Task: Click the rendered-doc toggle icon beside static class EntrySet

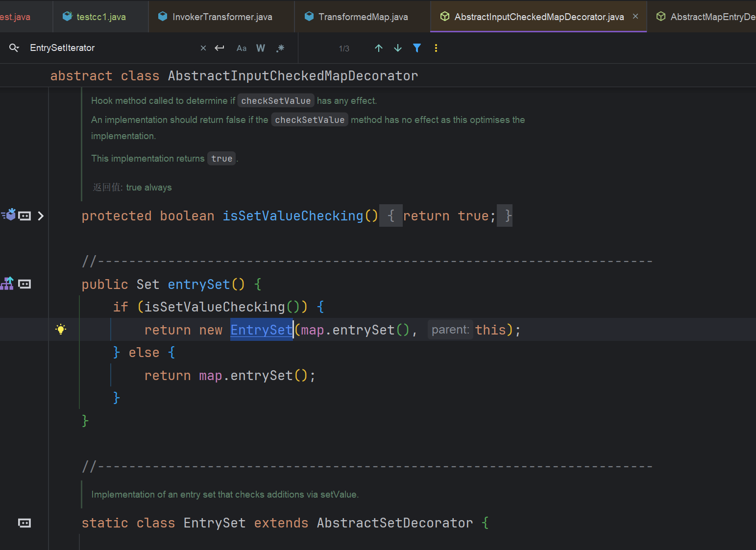Action: (24, 523)
